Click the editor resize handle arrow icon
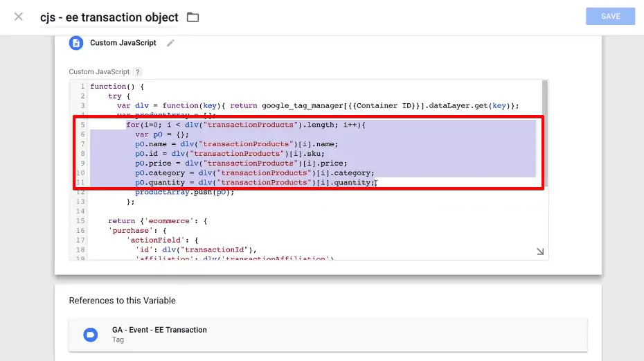This screenshot has height=361, width=644. [540, 252]
